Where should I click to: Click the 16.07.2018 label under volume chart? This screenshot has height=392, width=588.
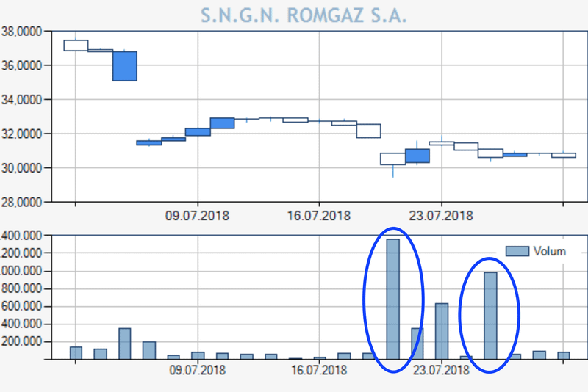coord(320,370)
